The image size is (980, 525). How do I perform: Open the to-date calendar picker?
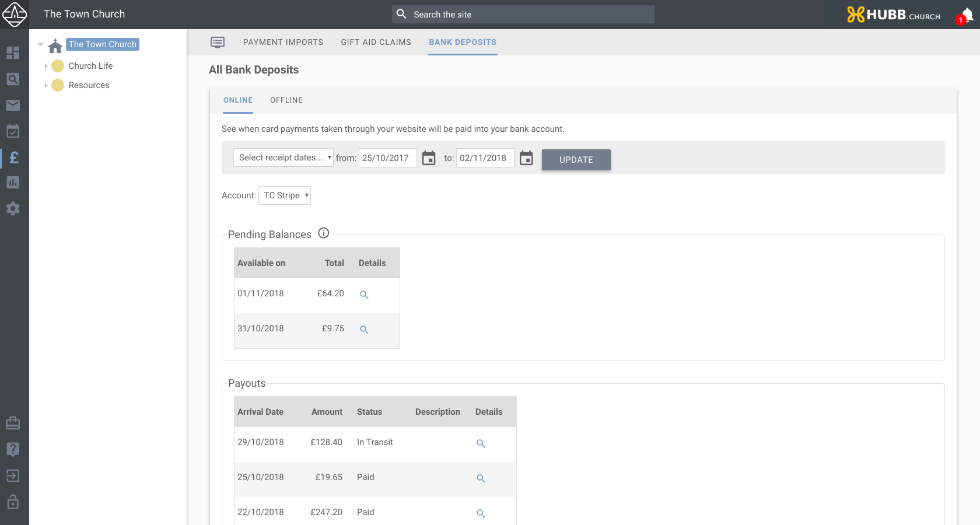[526, 158]
